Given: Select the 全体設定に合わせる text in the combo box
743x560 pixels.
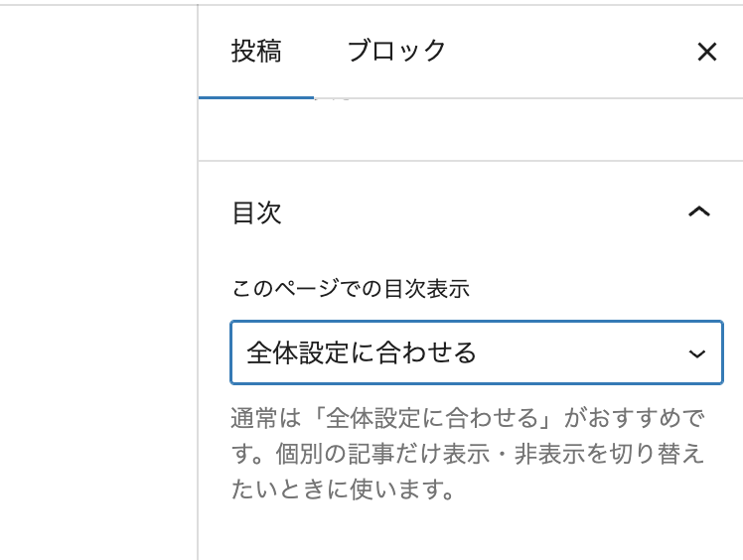Looking at the screenshot, I should [362, 352].
